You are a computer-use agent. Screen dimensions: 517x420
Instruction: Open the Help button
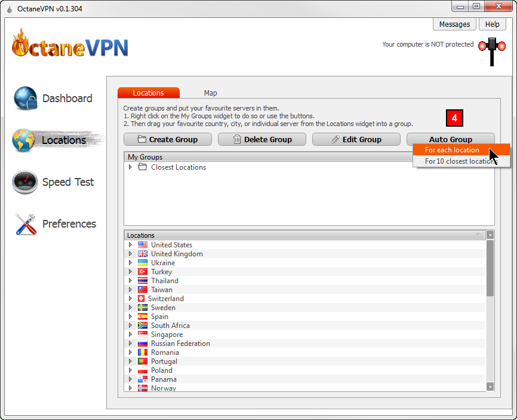point(492,24)
